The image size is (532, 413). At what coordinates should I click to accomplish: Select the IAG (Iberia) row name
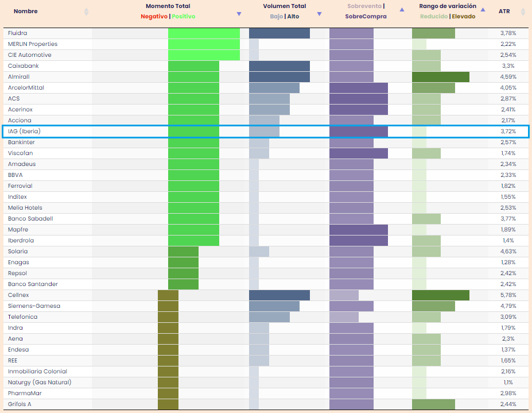[24, 131]
